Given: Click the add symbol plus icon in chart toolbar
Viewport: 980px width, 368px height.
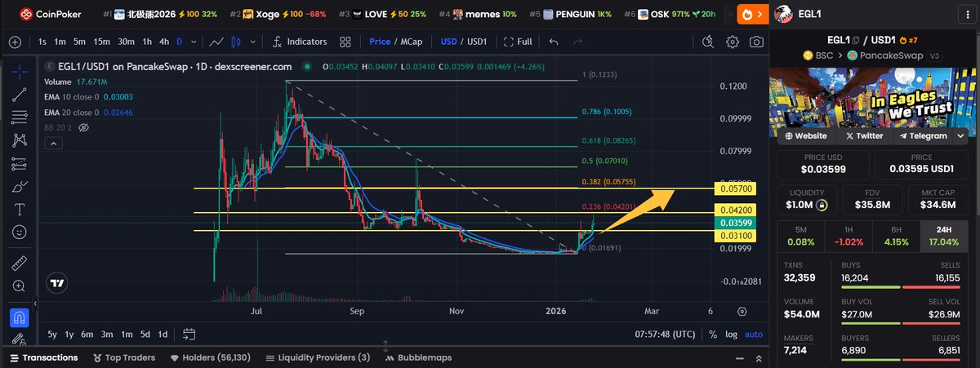Looking at the screenshot, I should pos(16,42).
